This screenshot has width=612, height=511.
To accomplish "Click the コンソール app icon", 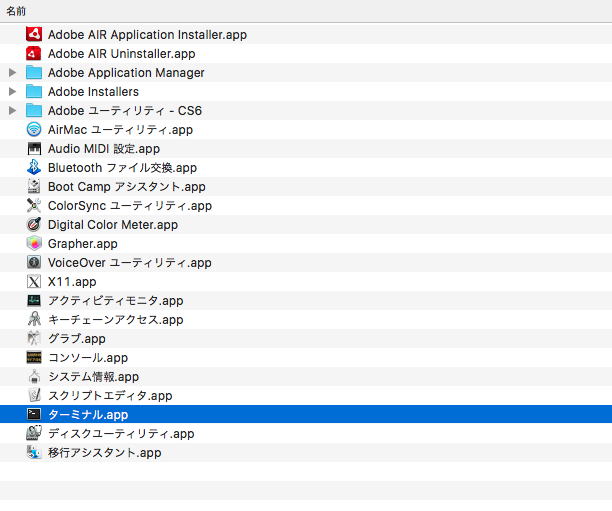I will 34,358.
